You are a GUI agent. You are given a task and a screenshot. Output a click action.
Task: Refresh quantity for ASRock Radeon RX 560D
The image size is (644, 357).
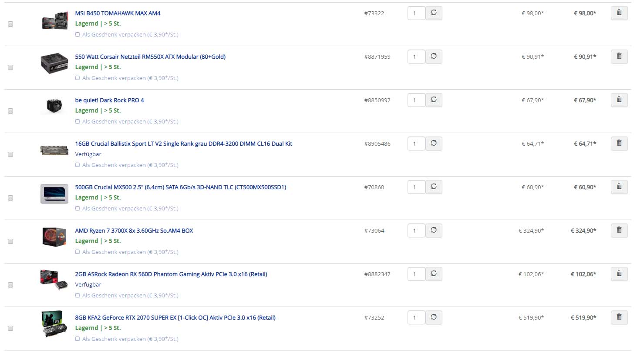434,274
